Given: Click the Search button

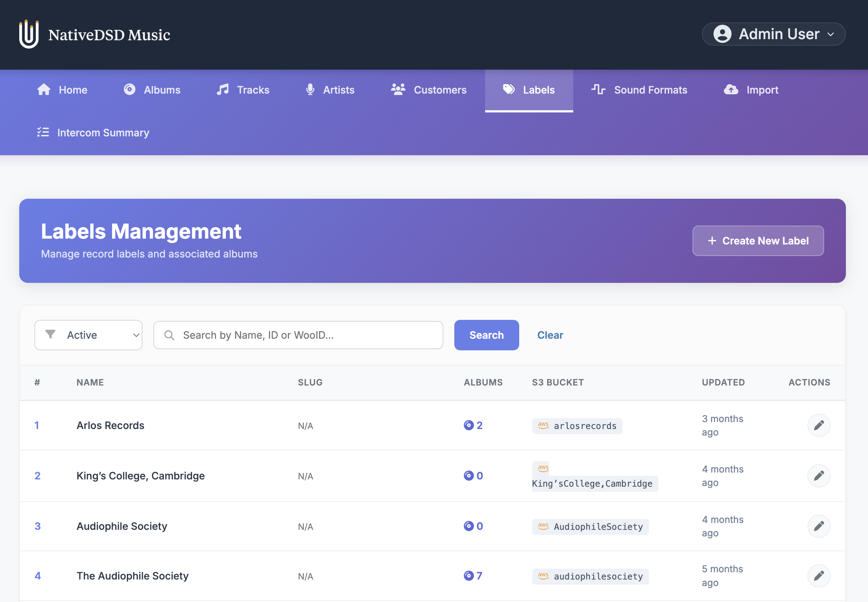Looking at the screenshot, I should (x=487, y=335).
